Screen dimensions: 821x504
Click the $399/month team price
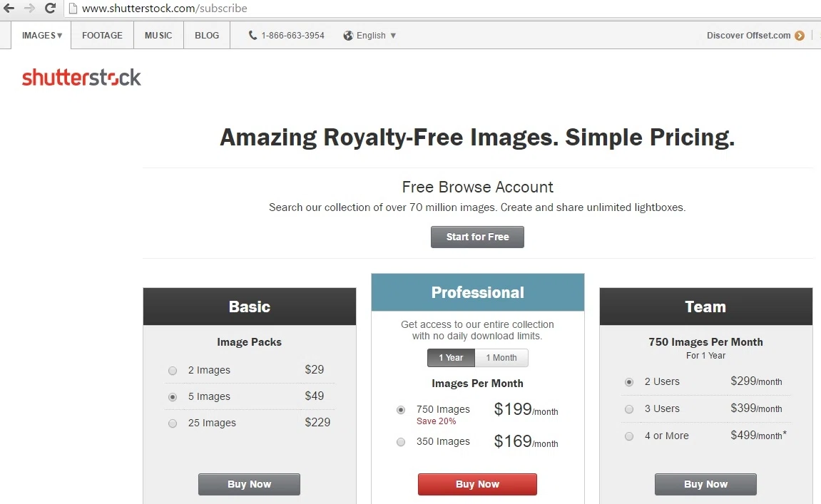[756, 408]
